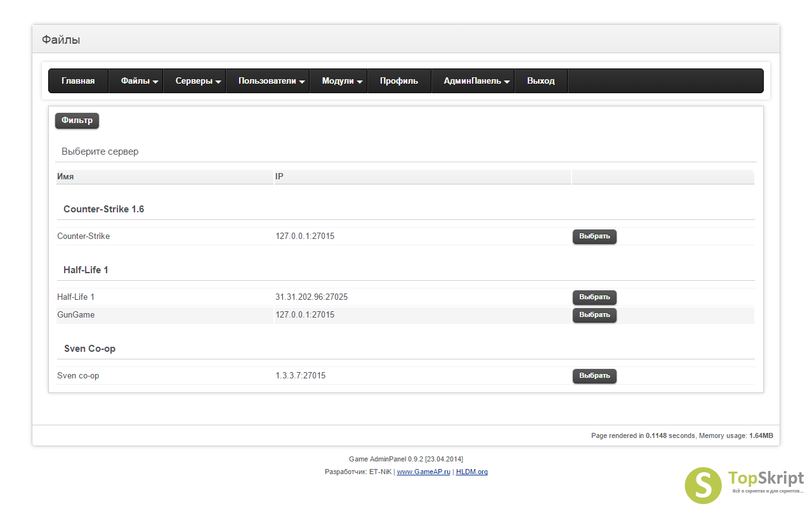The height and width of the screenshot is (509, 812).
Task: Click Выбрать for Sven co-op server
Action: [594, 376]
